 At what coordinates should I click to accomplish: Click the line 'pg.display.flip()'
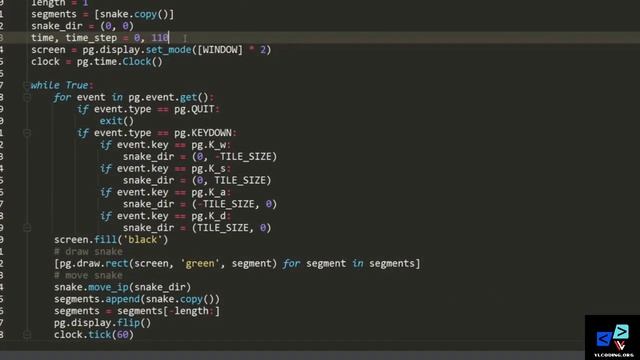(x=102, y=322)
